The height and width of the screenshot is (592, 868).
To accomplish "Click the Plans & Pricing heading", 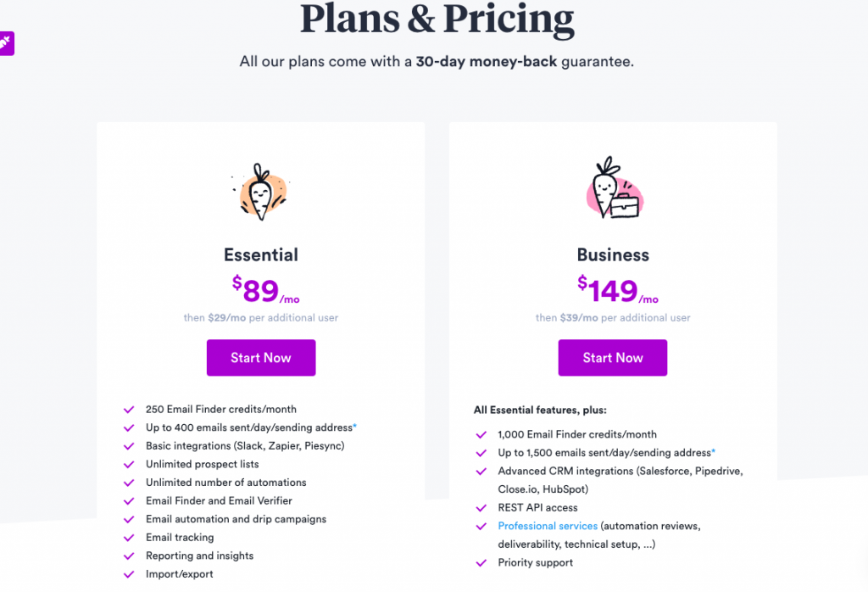I will pos(437,19).
